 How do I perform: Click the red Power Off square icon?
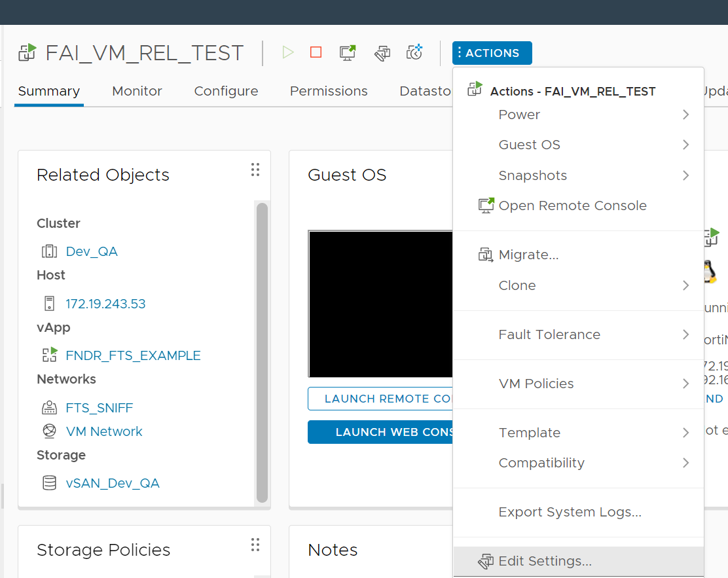coord(316,52)
